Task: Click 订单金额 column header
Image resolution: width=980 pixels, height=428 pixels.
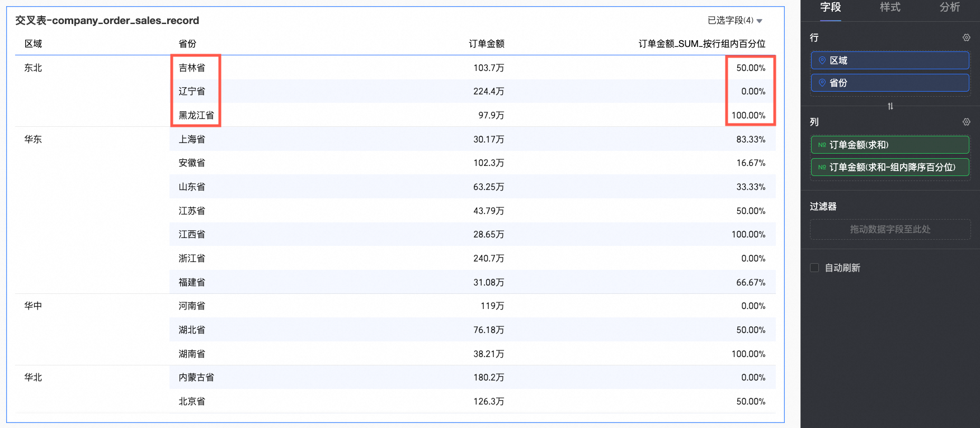Action: pyautogui.click(x=487, y=44)
